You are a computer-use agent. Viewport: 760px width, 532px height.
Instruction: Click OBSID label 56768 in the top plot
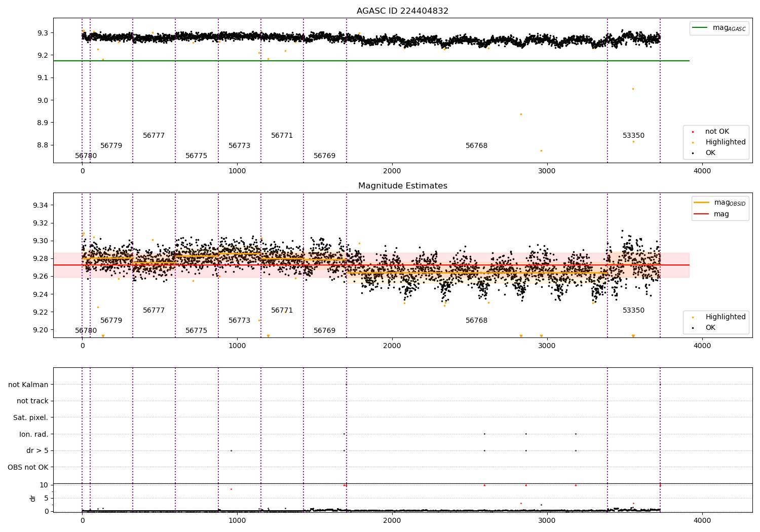coord(476,145)
